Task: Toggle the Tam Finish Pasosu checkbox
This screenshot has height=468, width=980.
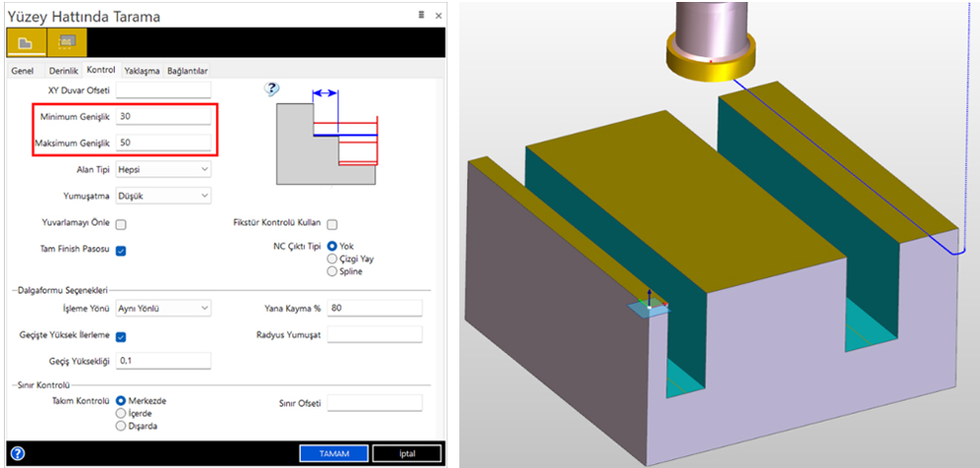Action: pyautogui.click(x=121, y=250)
